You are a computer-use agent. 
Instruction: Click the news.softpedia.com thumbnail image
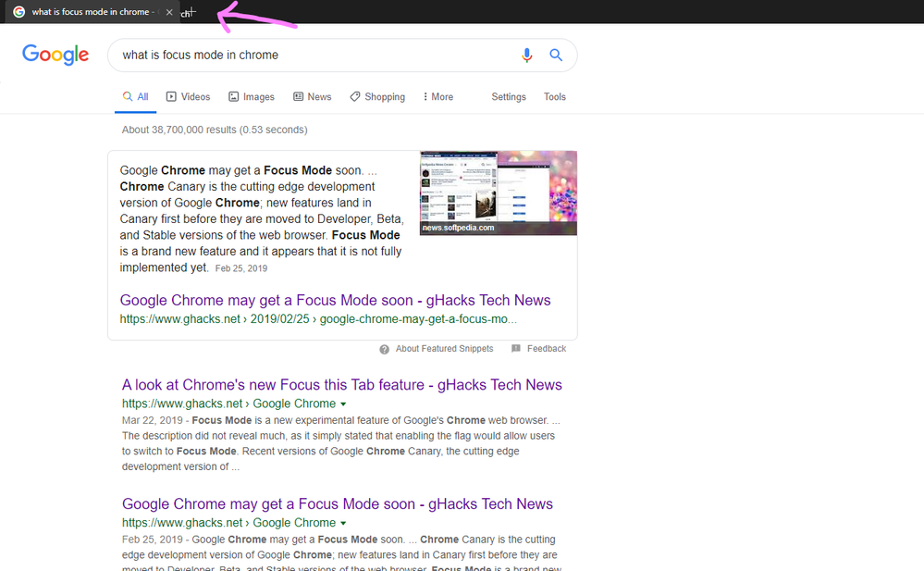498,192
